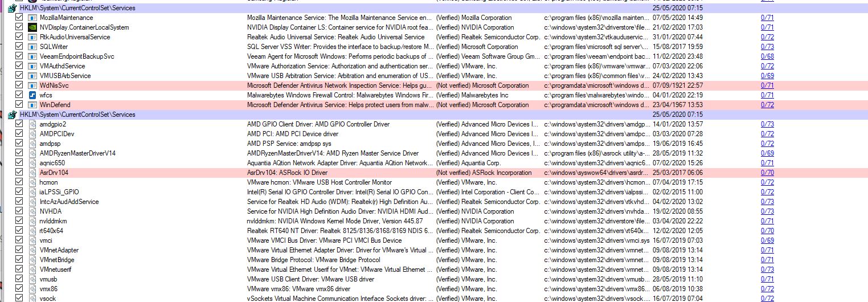Uncheck the IntcAzAudAddService checkbox
Image resolution: width=868 pixels, height=302 pixels.
click(x=19, y=202)
